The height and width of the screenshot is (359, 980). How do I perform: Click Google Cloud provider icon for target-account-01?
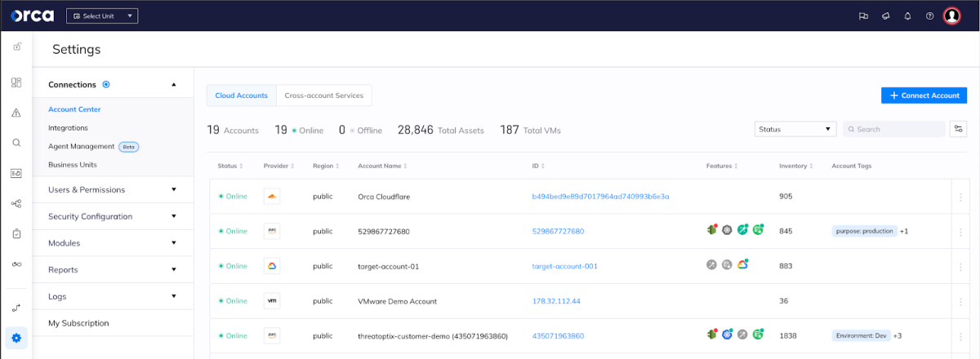coord(273,266)
